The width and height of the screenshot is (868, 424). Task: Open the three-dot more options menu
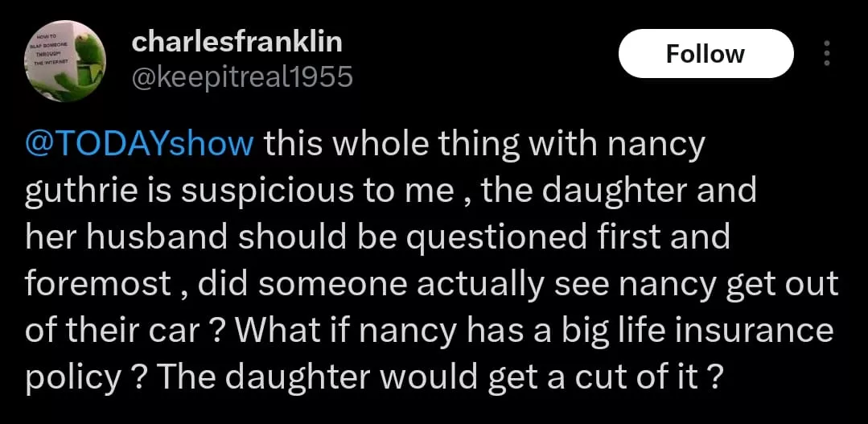pyautogui.click(x=826, y=54)
